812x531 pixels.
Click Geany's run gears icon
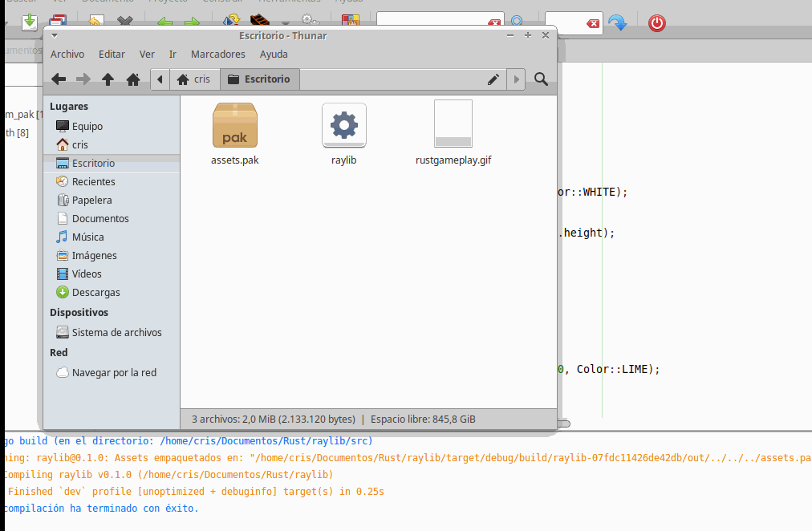310,20
